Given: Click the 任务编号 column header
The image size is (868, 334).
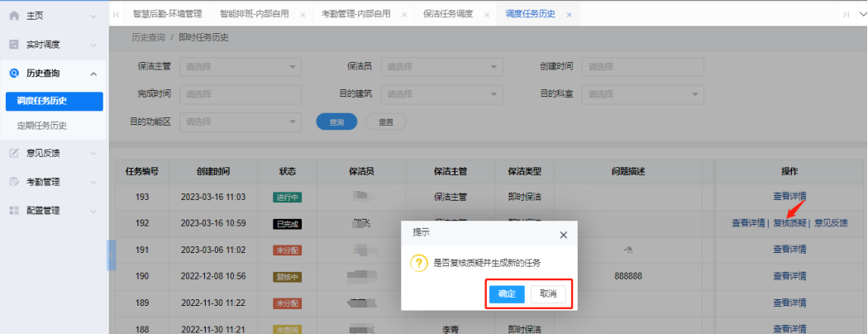Looking at the screenshot, I should 142,172.
